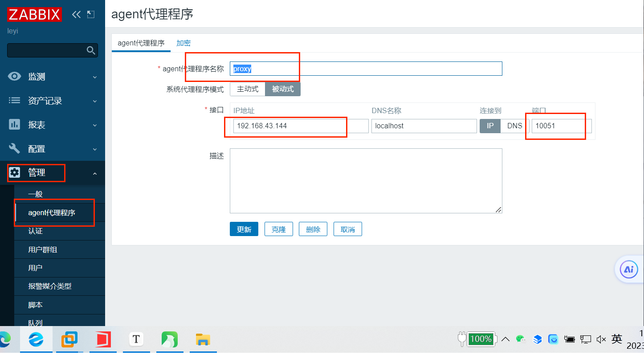Image resolution: width=644 pixels, height=355 pixels.
Task: Click inside the 描述 text area
Action: 366,181
